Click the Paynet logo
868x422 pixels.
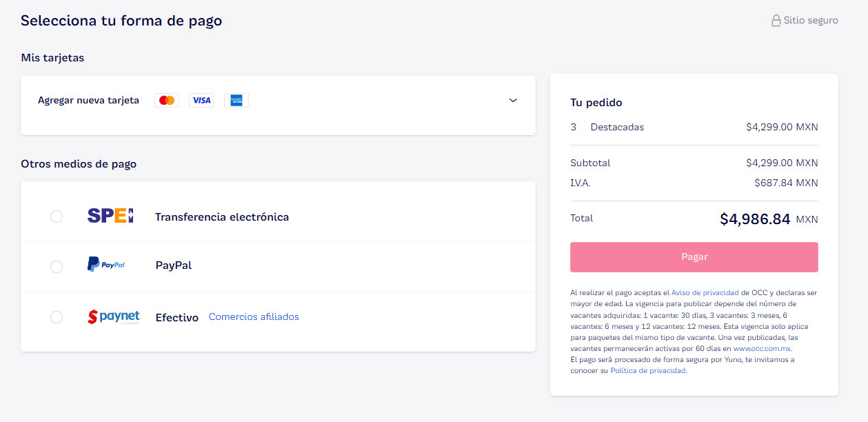[x=114, y=317]
